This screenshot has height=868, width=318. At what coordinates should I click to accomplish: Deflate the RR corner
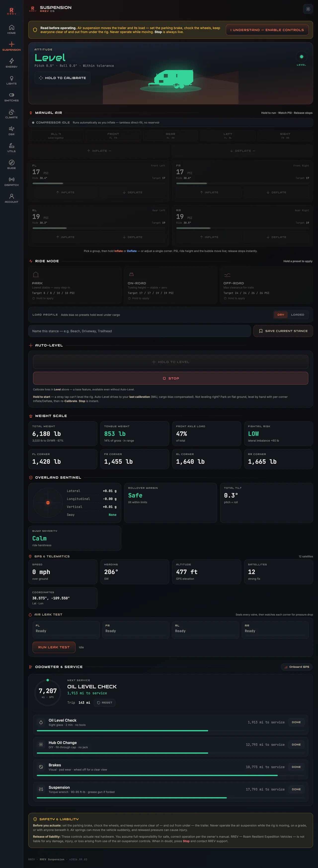(276, 237)
